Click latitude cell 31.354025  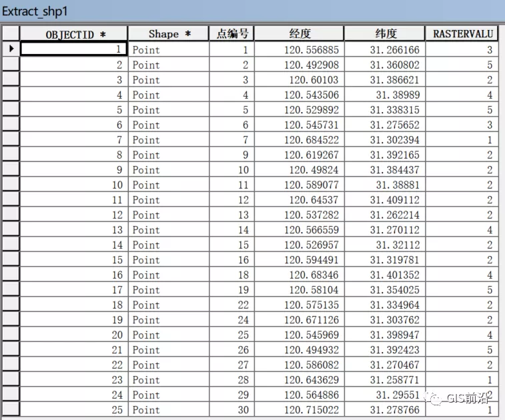click(x=385, y=289)
